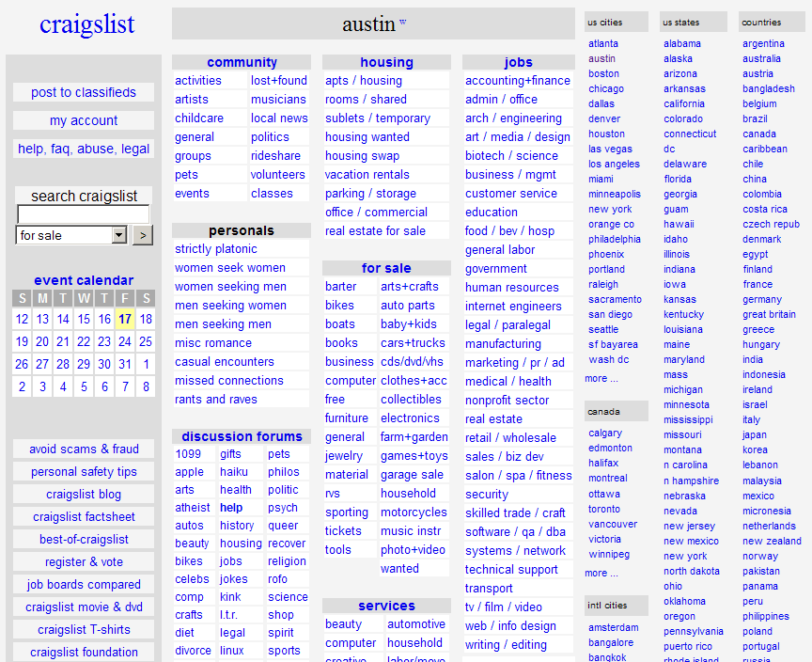Open avoid scams & fraud

tap(84, 449)
